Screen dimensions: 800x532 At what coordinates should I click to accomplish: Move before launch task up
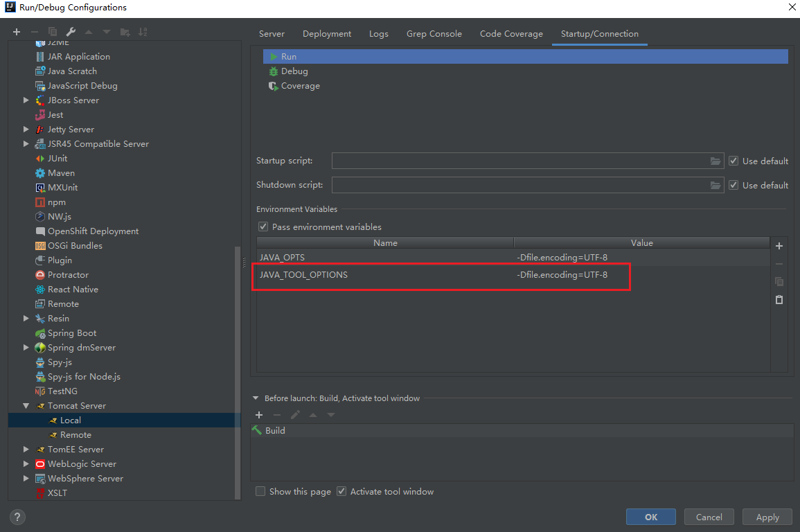pos(313,415)
